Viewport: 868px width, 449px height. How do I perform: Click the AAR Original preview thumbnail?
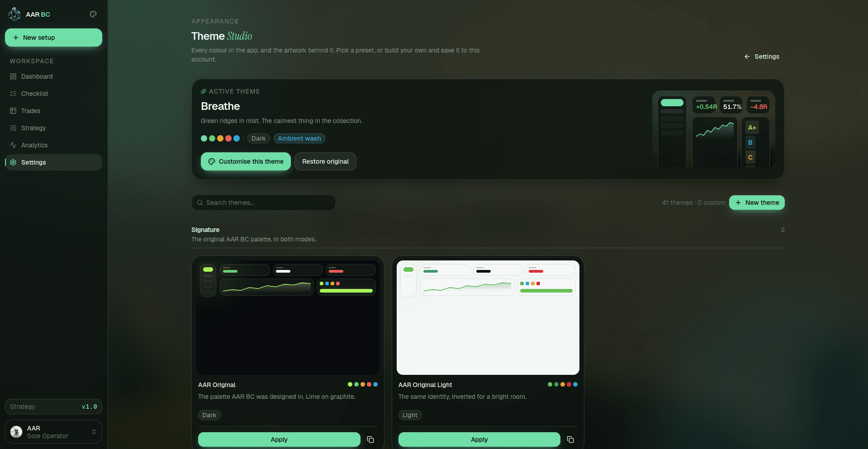(x=288, y=317)
